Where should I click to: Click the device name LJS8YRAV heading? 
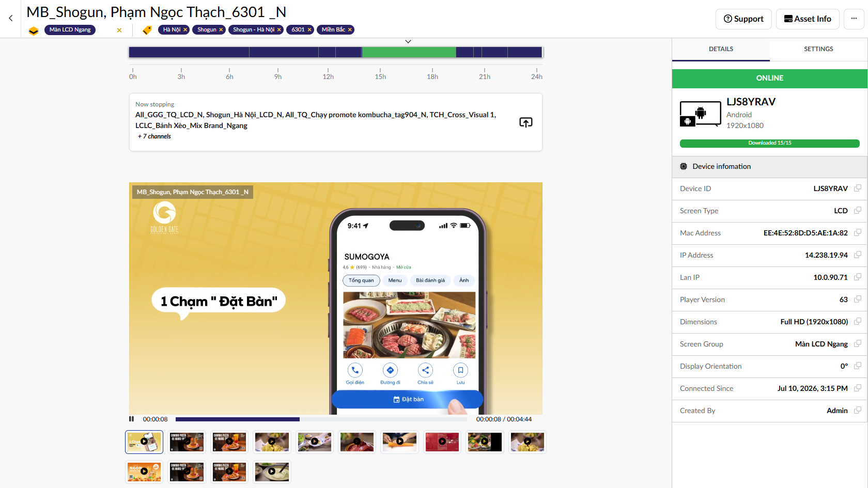tap(751, 102)
